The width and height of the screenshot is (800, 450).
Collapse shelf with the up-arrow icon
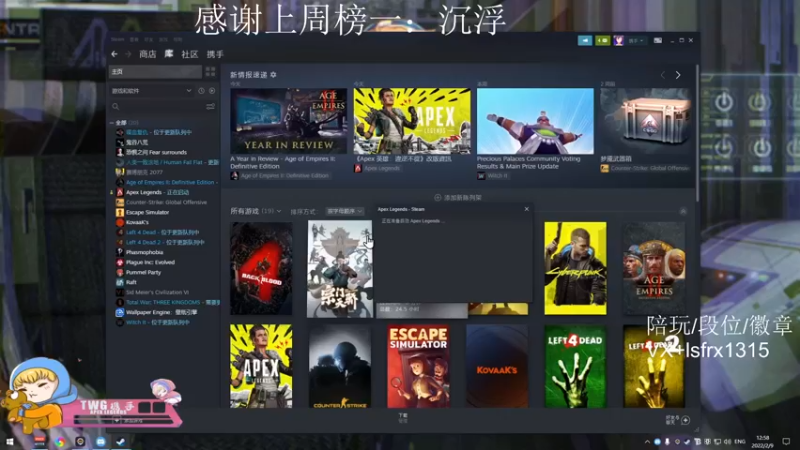pos(683,211)
